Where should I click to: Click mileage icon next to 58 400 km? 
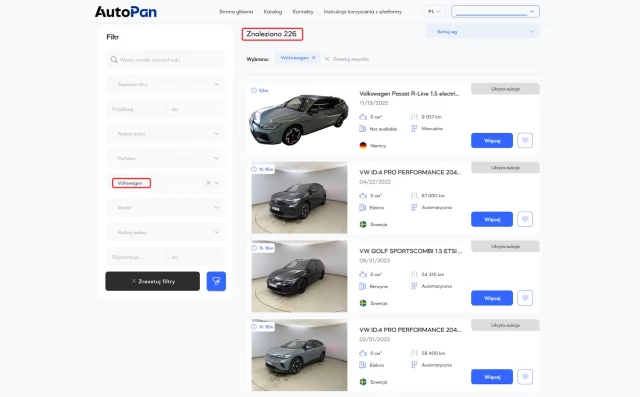pyautogui.click(x=414, y=353)
